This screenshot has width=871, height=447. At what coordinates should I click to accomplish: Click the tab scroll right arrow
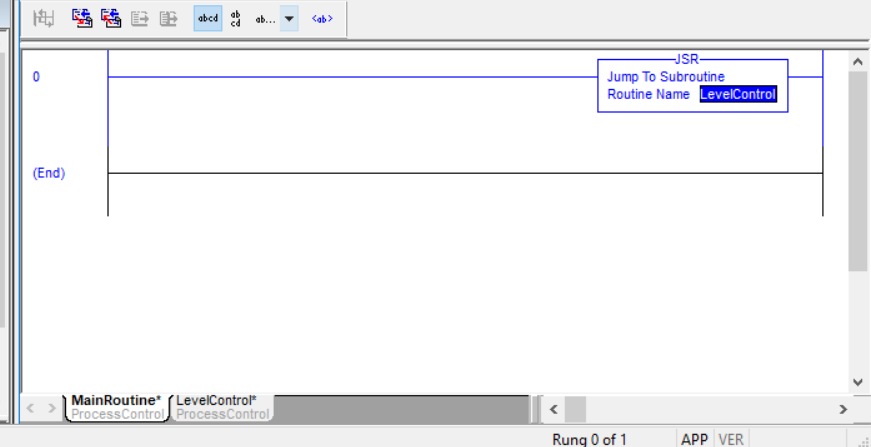point(52,409)
